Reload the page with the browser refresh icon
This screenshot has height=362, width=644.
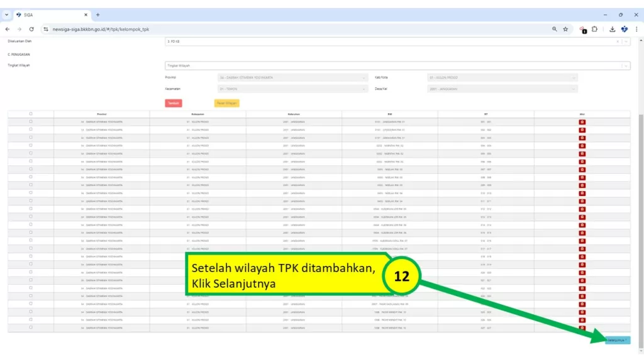point(31,29)
